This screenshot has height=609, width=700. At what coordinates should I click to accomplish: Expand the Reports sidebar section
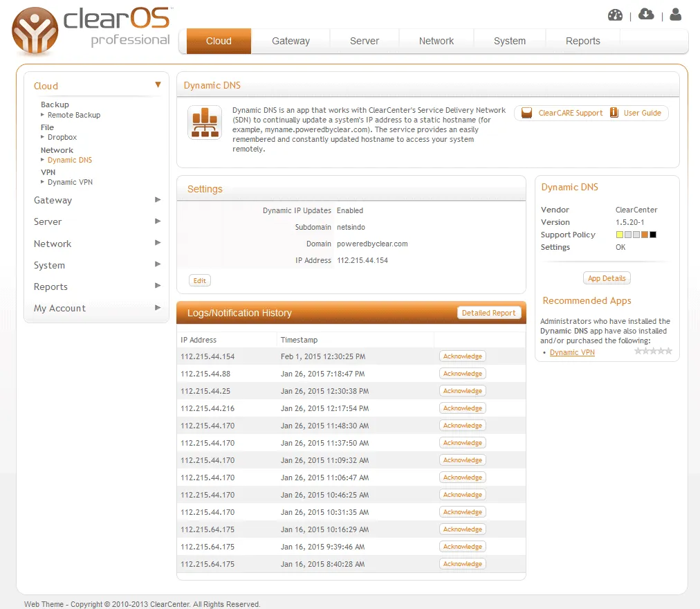click(x=158, y=286)
